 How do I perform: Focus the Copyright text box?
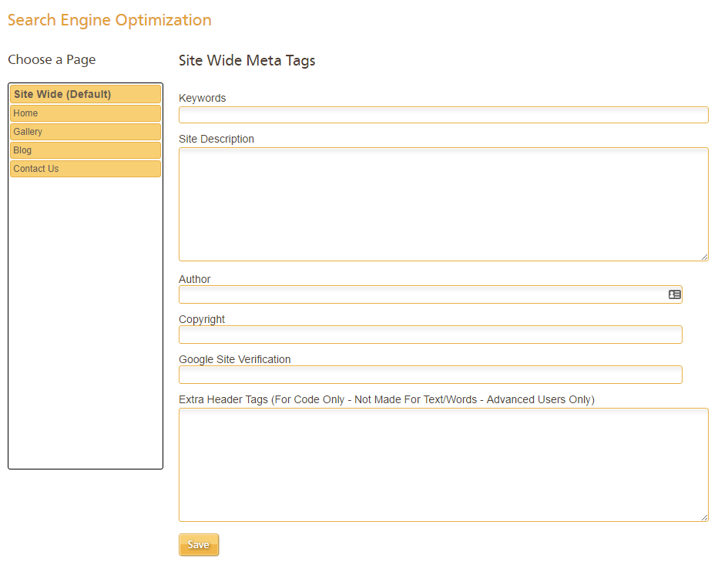431,335
